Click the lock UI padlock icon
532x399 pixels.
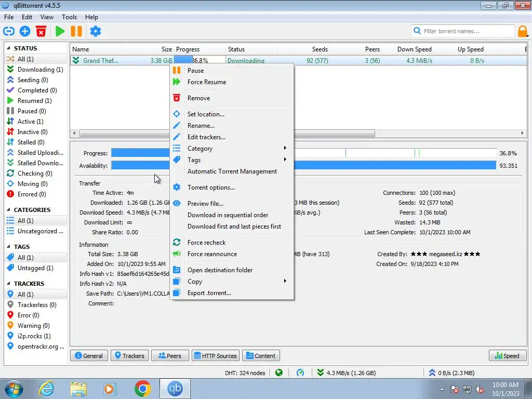(x=523, y=31)
